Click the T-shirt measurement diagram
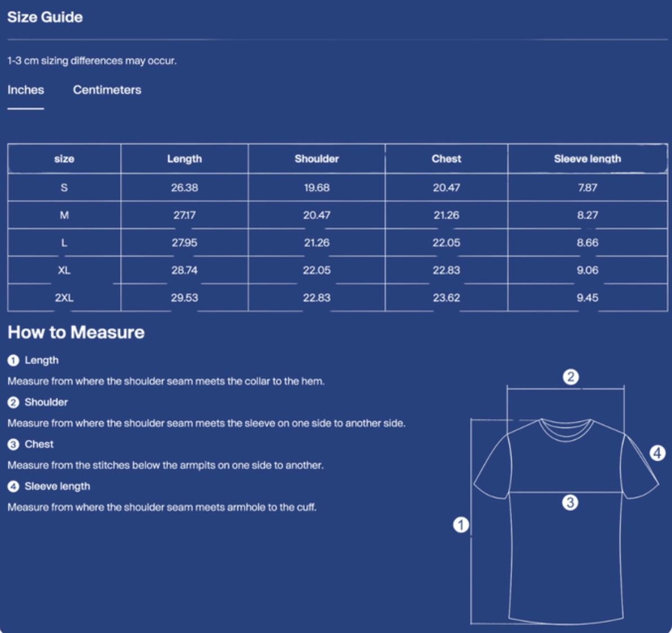Viewport: 672px width, 633px height. 565,497
